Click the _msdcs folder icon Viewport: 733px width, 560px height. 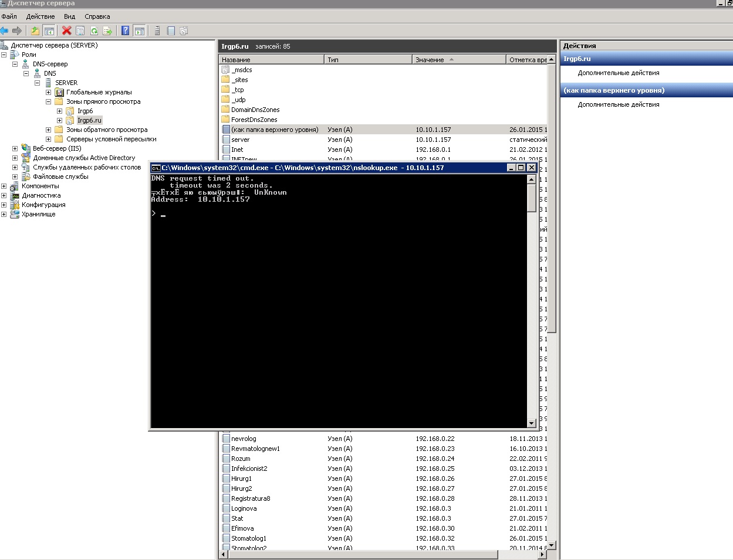225,70
